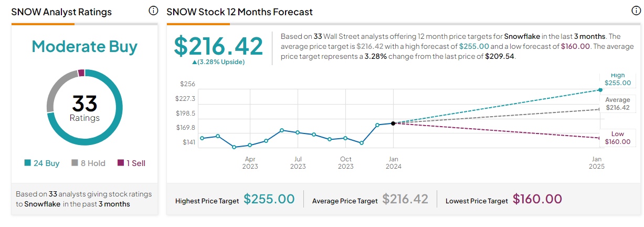Screen dimensions: 644x227
Task: Click the 33 Ratings count in the donut center
Action: coord(85,107)
